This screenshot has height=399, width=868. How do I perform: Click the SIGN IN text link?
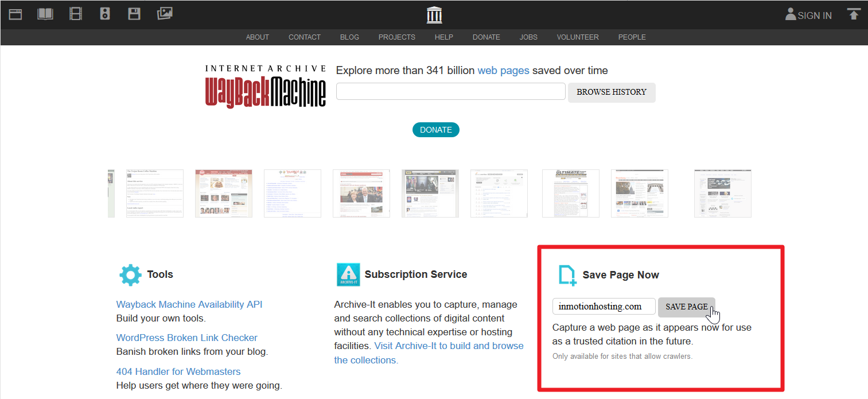[x=815, y=16]
